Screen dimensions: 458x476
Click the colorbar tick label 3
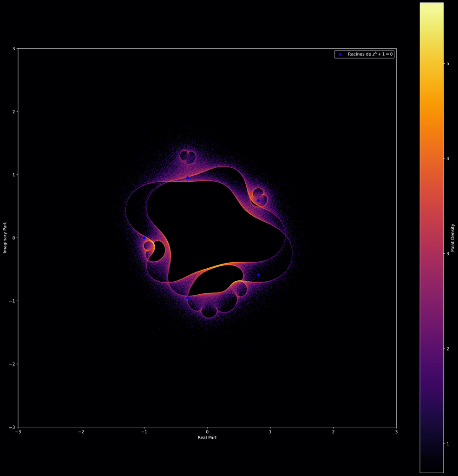coord(448,253)
